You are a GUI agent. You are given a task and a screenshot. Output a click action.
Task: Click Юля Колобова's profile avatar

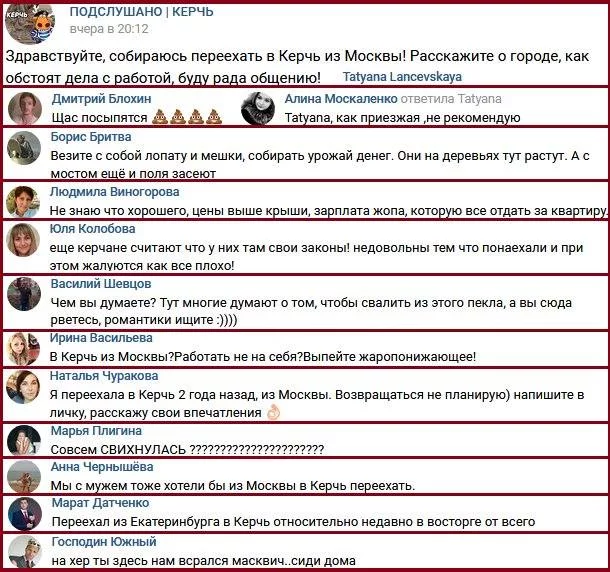tap(23, 240)
